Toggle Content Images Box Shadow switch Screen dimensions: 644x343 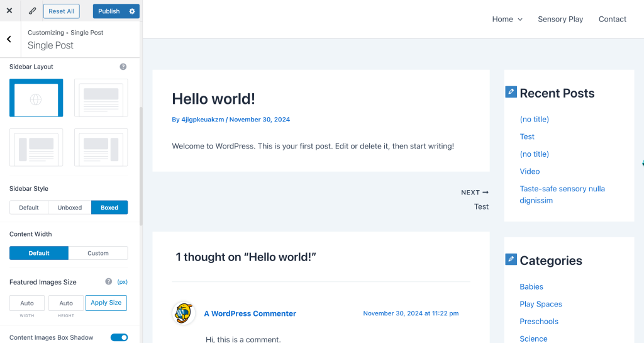click(x=119, y=337)
